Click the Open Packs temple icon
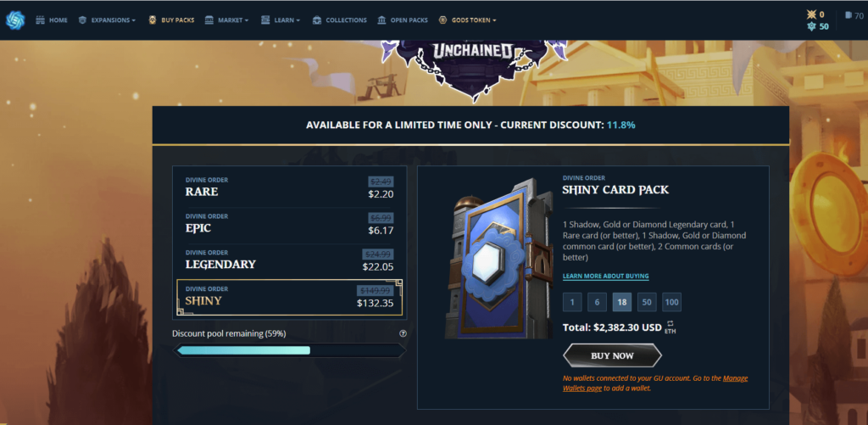868x425 pixels. pyautogui.click(x=382, y=20)
